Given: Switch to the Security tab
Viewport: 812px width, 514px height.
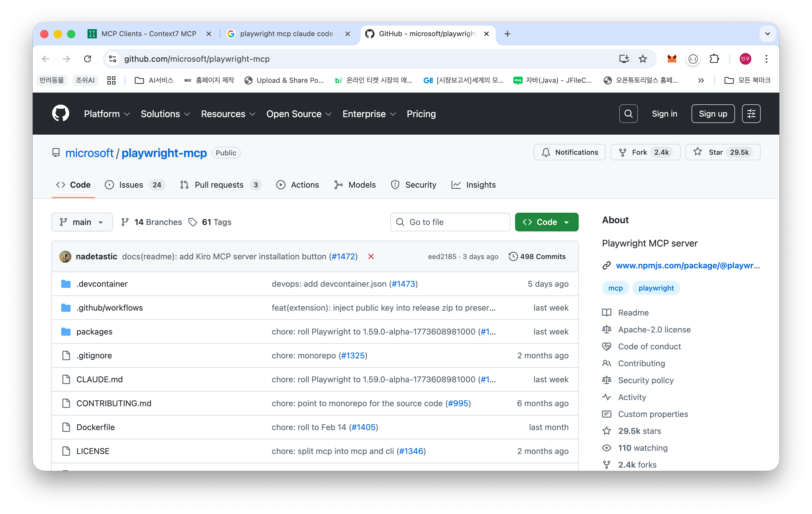Looking at the screenshot, I should pyautogui.click(x=413, y=184).
